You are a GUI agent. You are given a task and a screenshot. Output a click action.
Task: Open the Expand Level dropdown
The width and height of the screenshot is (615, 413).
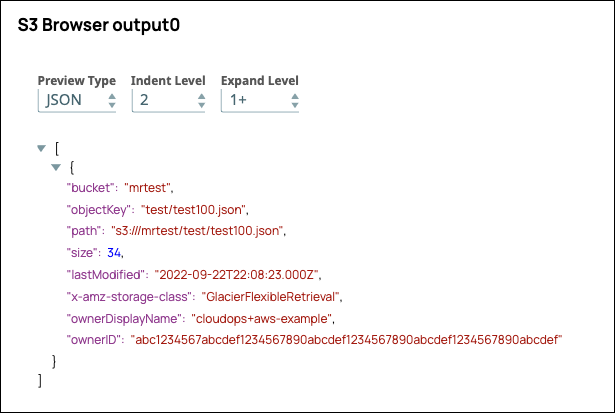(258, 101)
